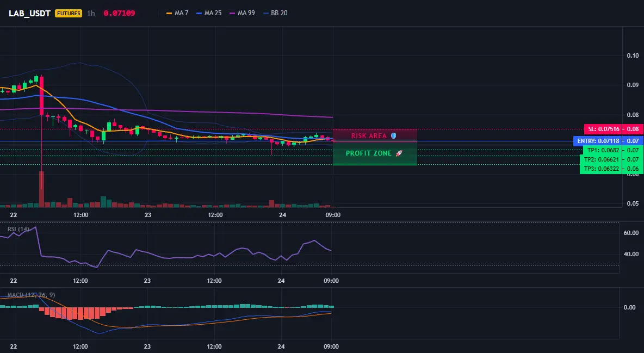The height and width of the screenshot is (353, 644).
Task: Toggle the MA 7 legend entry
Action: pos(177,13)
